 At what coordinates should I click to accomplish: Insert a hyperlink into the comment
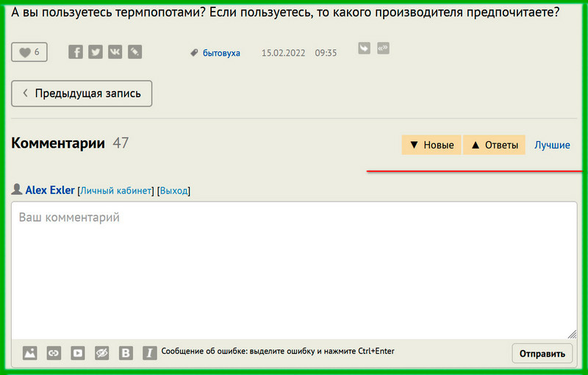(x=54, y=353)
